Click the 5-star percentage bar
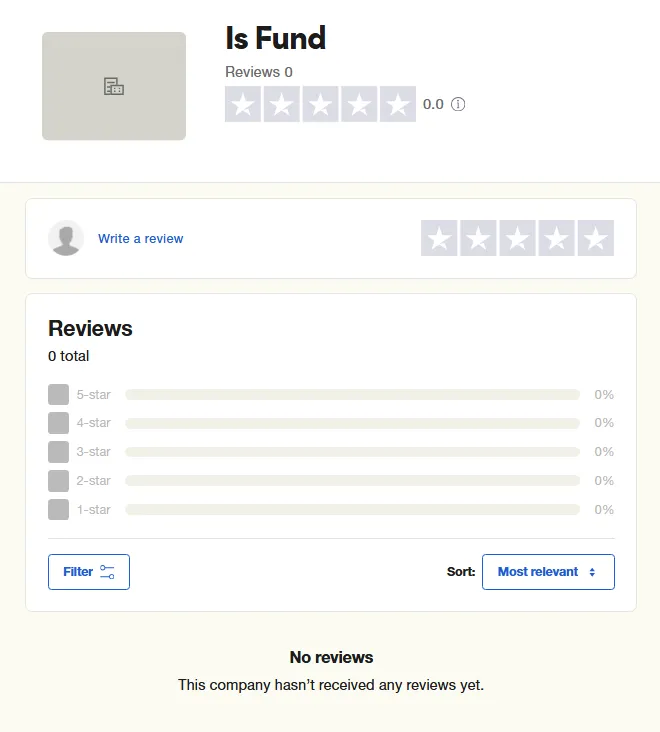Image resolution: width=660 pixels, height=732 pixels. (x=352, y=395)
